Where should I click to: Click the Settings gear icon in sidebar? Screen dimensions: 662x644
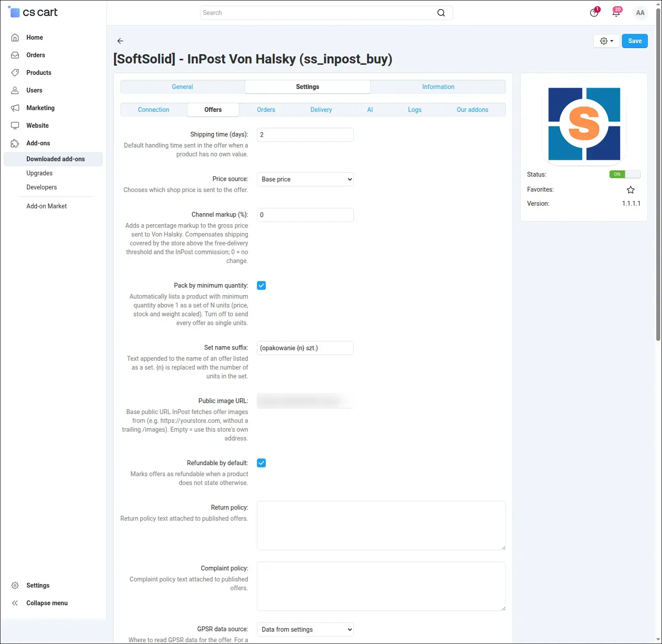pos(15,585)
